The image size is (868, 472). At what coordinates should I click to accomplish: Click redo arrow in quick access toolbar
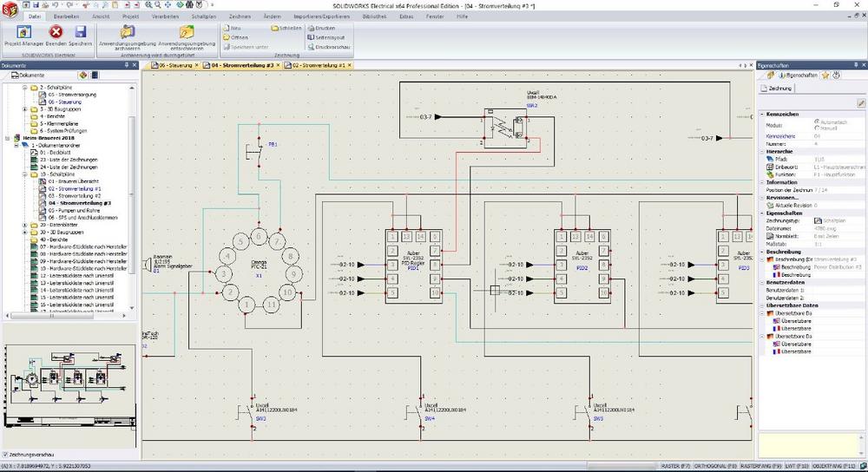coord(70,5)
